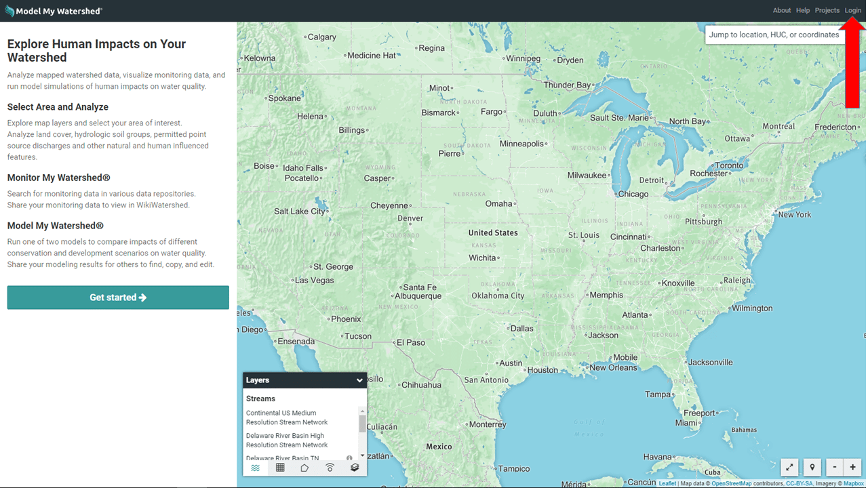Select the Delaware River Basin TN stream layer
The height and width of the screenshot is (488, 868).
coord(283,458)
